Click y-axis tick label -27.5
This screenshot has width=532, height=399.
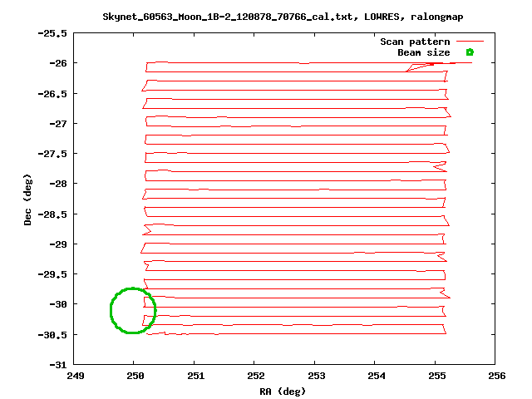coord(52,154)
